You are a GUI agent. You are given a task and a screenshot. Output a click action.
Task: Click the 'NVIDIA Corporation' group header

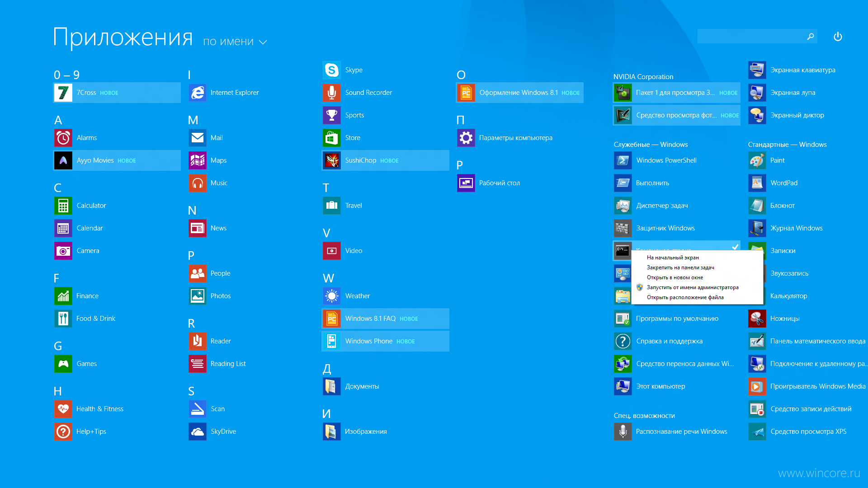coord(643,77)
